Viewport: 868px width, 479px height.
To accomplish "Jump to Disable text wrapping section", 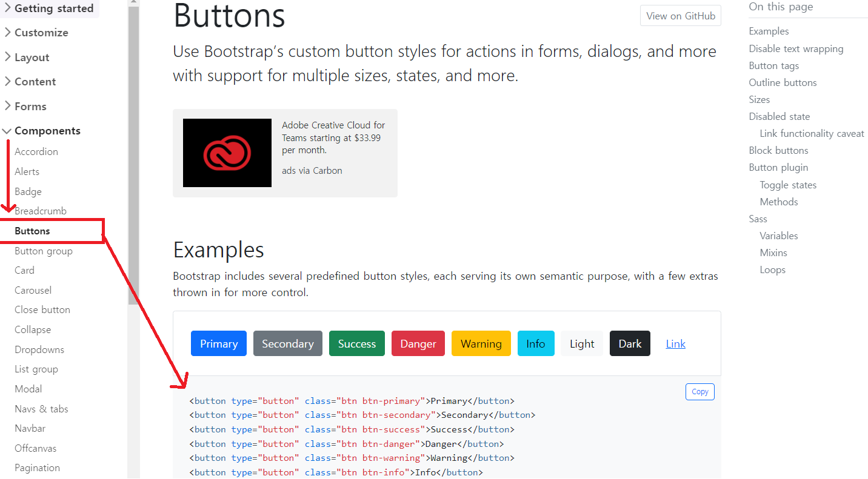I will click(796, 48).
